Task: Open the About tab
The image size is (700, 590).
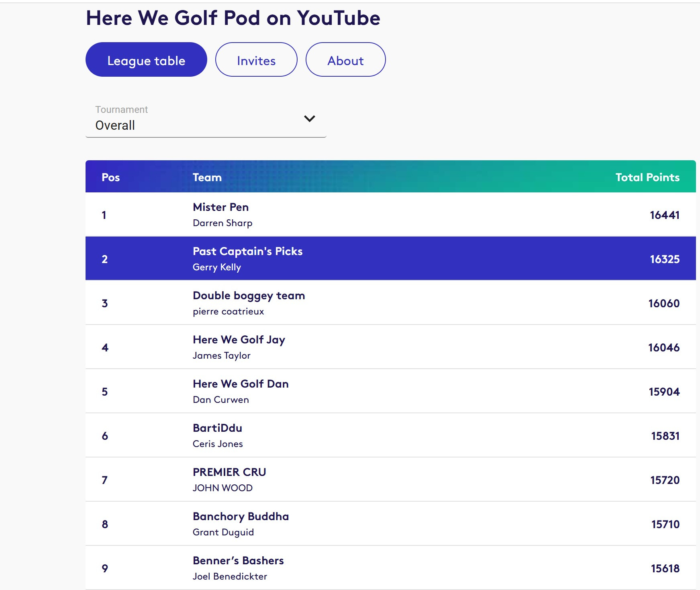Action: coord(345,59)
